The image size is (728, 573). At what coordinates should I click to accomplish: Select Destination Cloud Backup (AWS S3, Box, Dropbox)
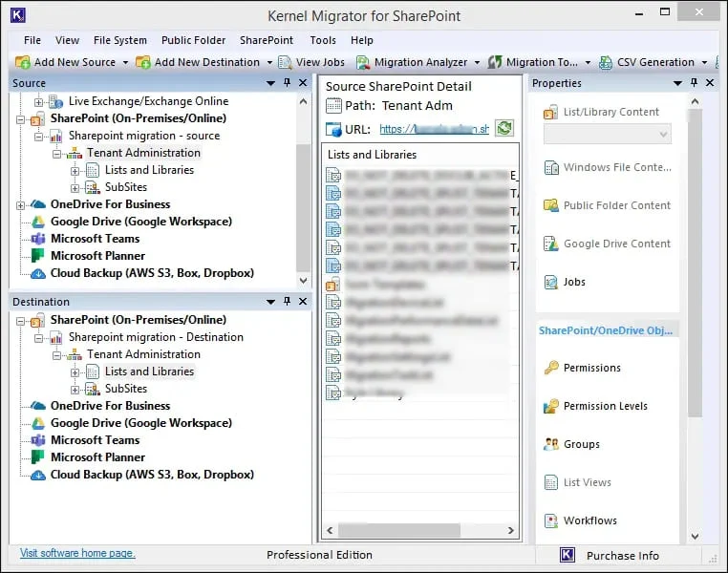click(x=152, y=475)
